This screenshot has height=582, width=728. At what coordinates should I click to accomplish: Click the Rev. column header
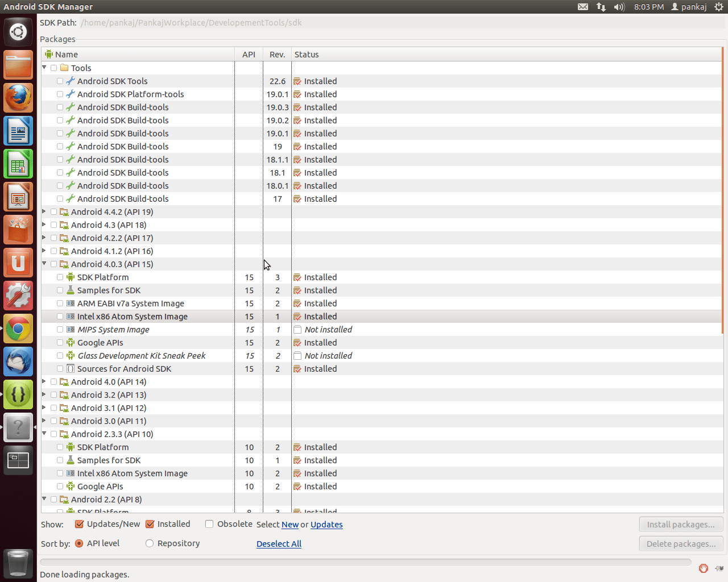point(277,55)
